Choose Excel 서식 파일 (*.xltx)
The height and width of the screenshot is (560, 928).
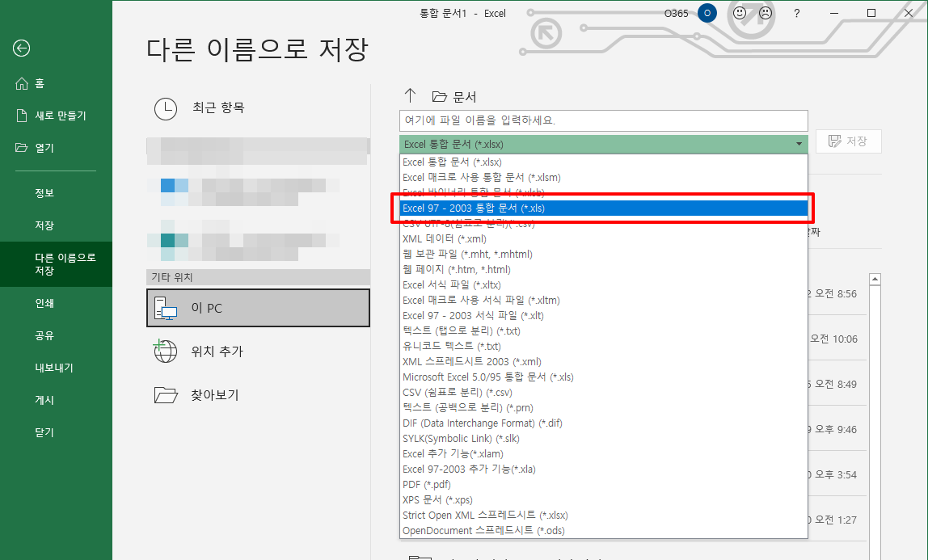click(x=604, y=285)
